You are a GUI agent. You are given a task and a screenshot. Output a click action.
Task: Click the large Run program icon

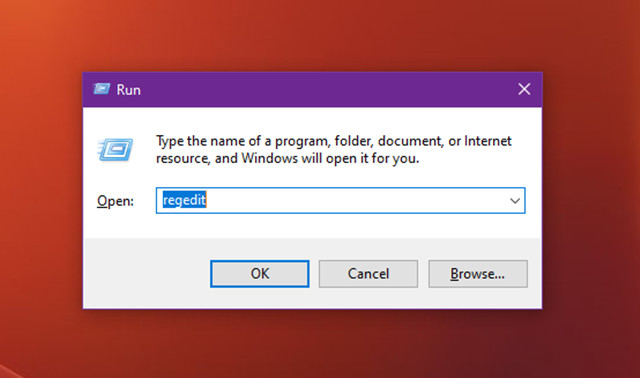pyautogui.click(x=116, y=149)
